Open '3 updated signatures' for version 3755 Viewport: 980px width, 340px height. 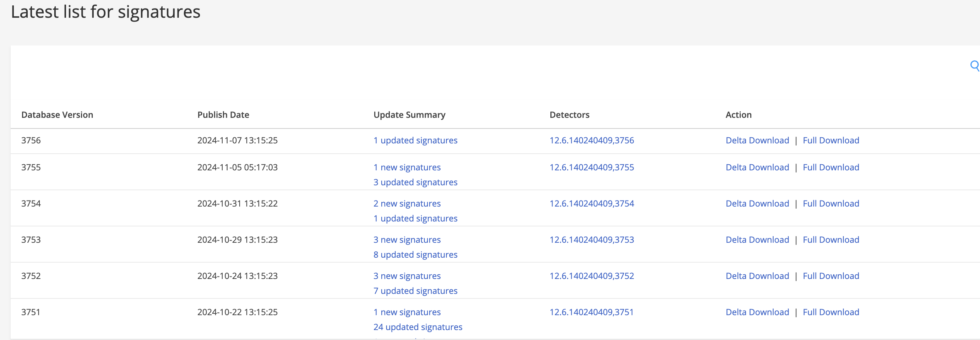pyautogui.click(x=415, y=182)
